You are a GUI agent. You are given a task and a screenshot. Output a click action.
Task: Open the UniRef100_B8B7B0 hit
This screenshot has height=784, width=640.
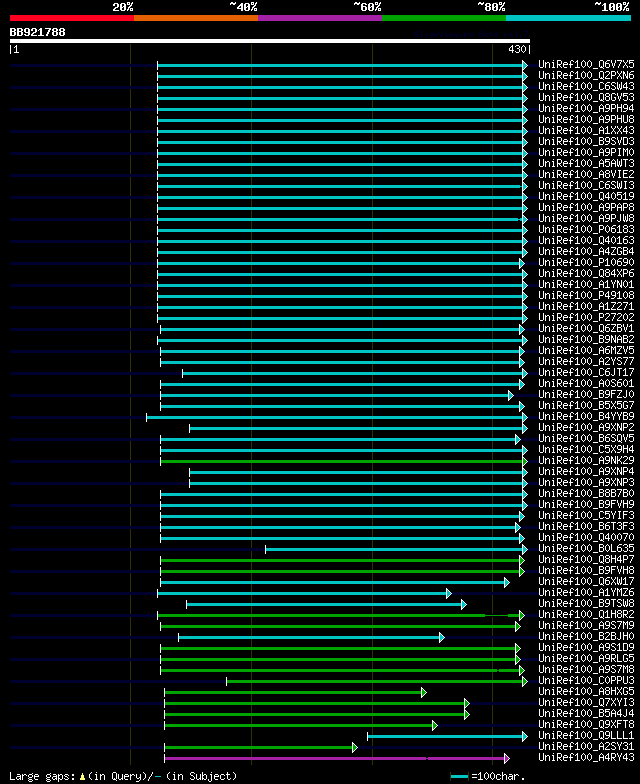pyautogui.click(x=586, y=494)
